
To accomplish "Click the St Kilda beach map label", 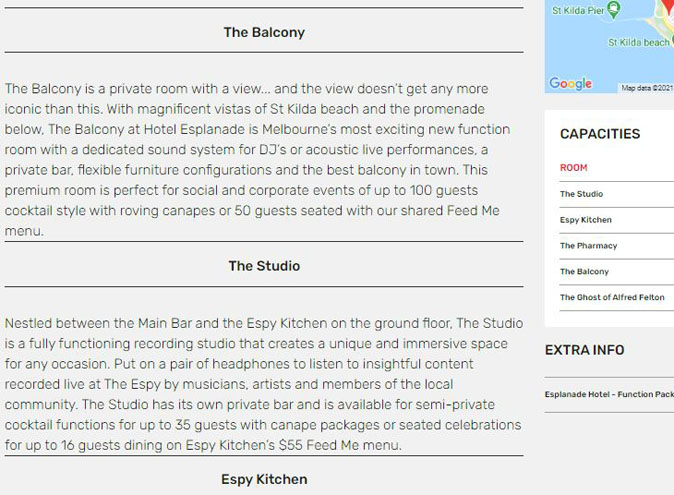I will pos(638,43).
